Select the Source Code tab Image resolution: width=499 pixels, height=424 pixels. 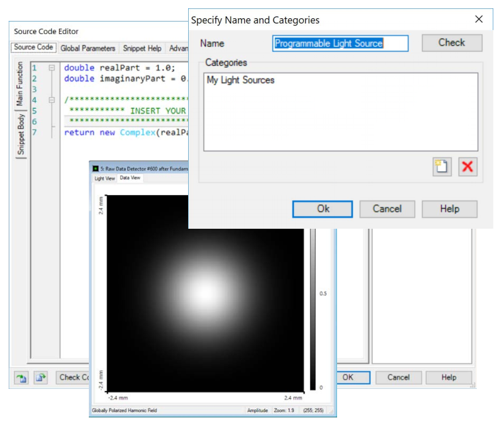[33, 47]
